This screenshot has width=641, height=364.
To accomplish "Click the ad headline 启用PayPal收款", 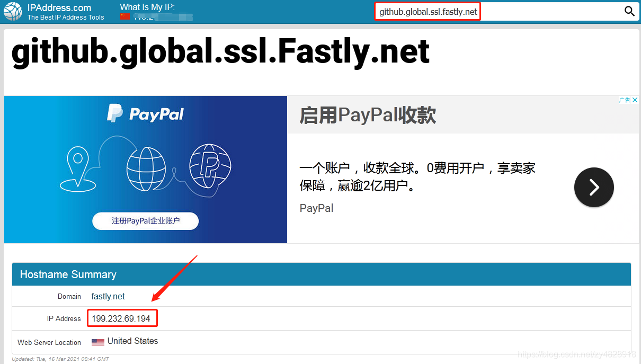I will [368, 115].
